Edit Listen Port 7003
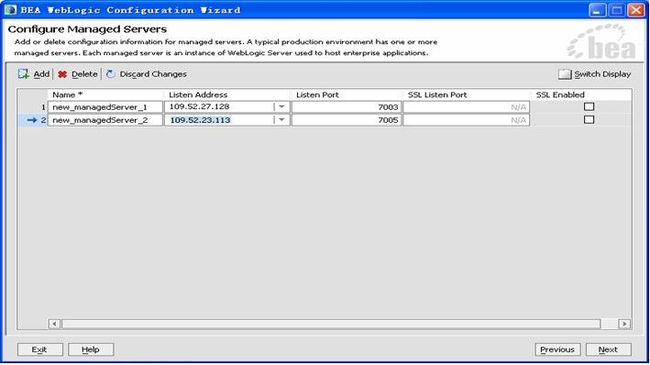This screenshot has height=365, width=650. point(347,107)
